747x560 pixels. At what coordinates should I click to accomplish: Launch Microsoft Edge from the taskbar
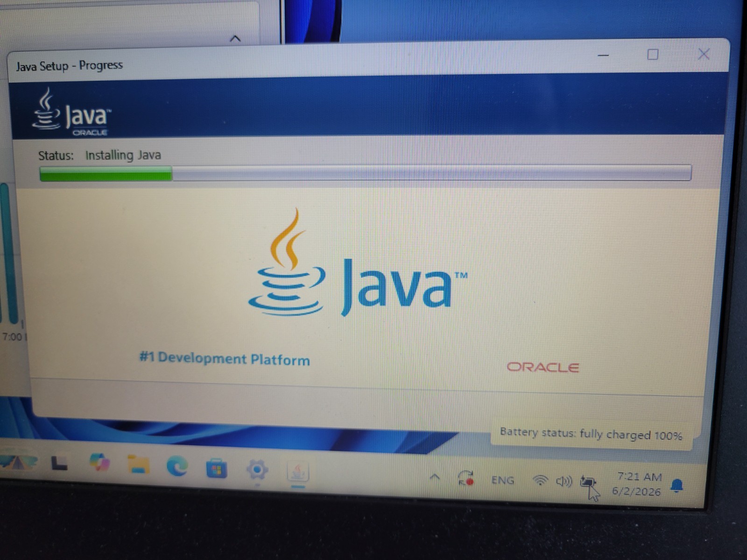(177, 466)
